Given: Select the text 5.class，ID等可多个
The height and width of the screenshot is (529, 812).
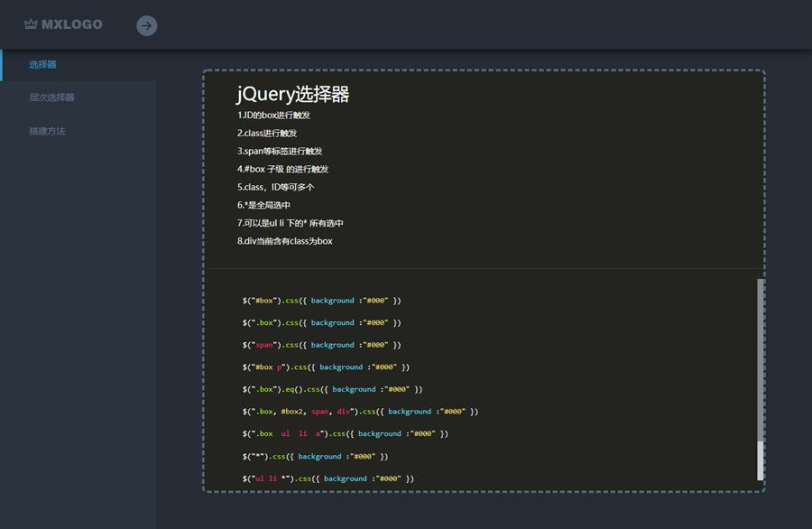Looking at the screenshot, I should click(x=275, y=187).
